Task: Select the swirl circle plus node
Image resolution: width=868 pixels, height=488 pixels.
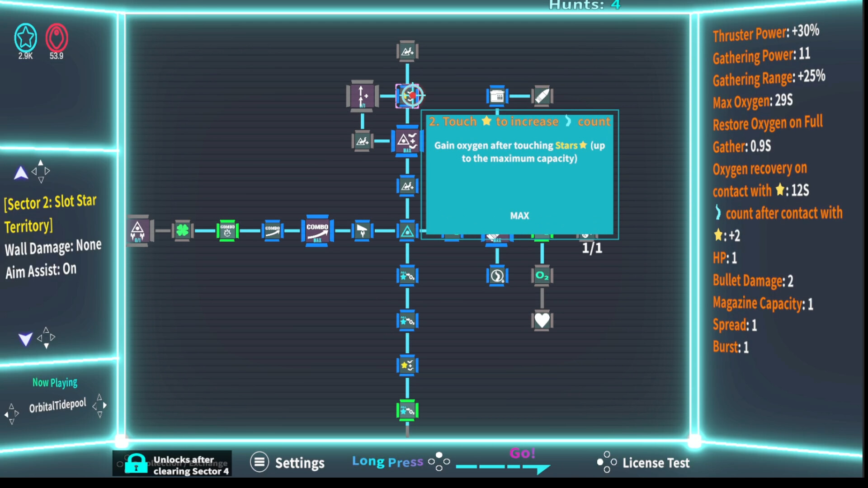Action: [x=497, y=276]
